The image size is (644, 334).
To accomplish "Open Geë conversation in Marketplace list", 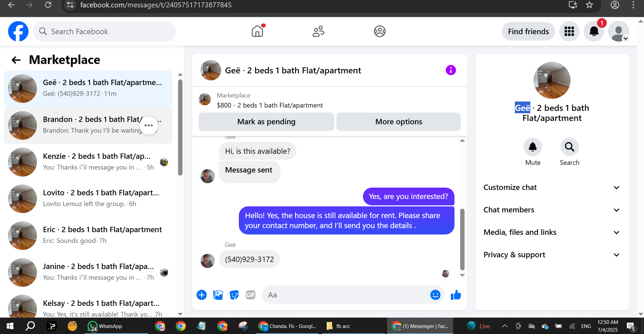I will click(x=88, y=88).
